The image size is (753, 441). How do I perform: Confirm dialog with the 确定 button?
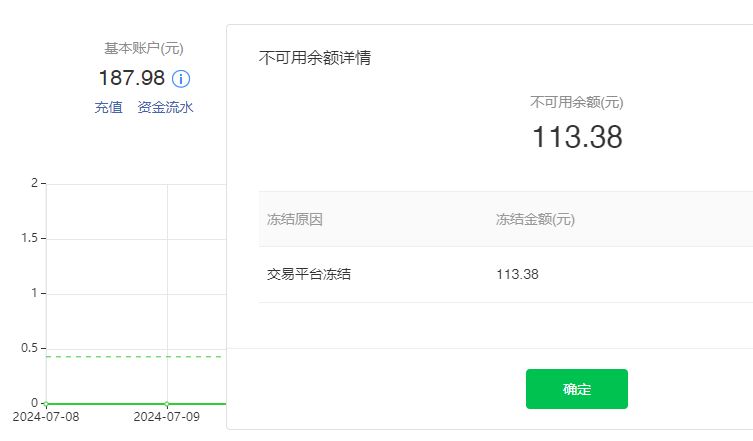click(577, 389)
